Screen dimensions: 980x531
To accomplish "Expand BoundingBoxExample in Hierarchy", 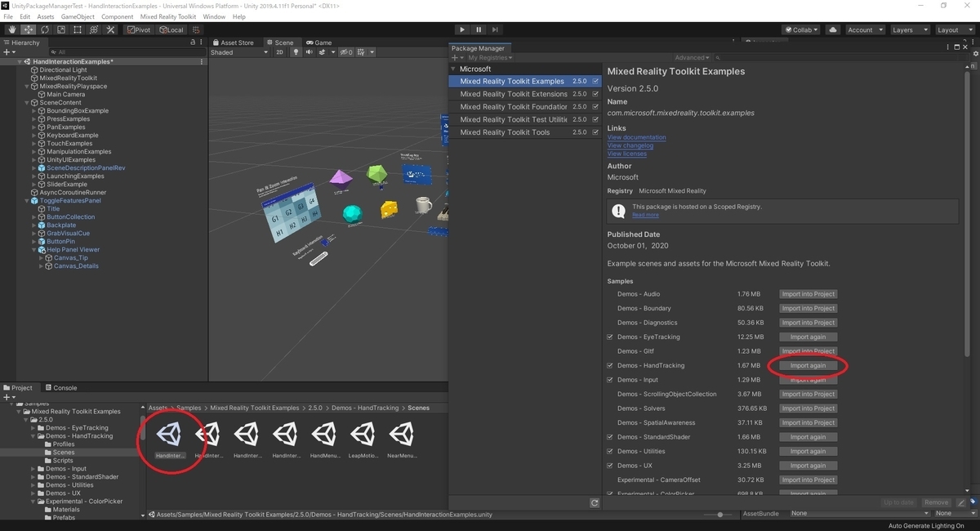I will click(33, 111).
